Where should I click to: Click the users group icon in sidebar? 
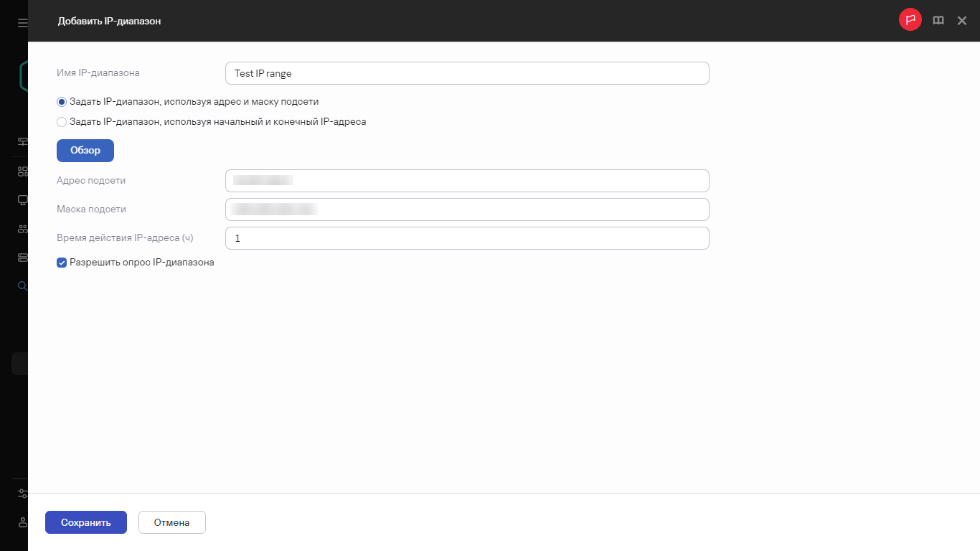(22, 229)
